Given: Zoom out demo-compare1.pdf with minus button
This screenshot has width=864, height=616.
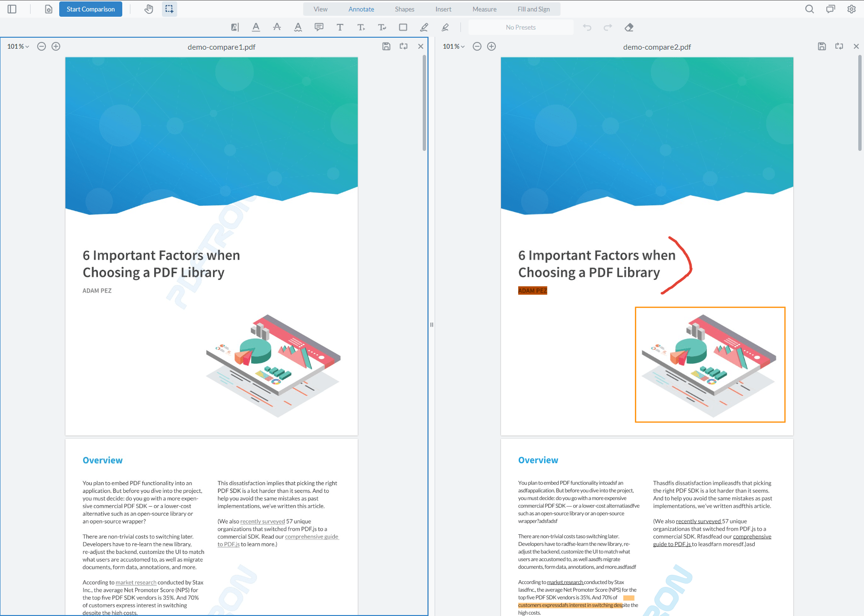Looking at the screenshot, I should pyautogui.click(x=42, y=46).
